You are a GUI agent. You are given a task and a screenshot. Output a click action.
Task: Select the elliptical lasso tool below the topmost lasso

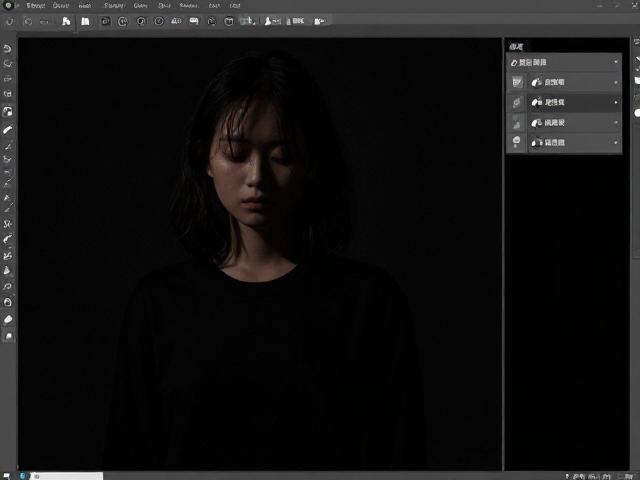7,64
